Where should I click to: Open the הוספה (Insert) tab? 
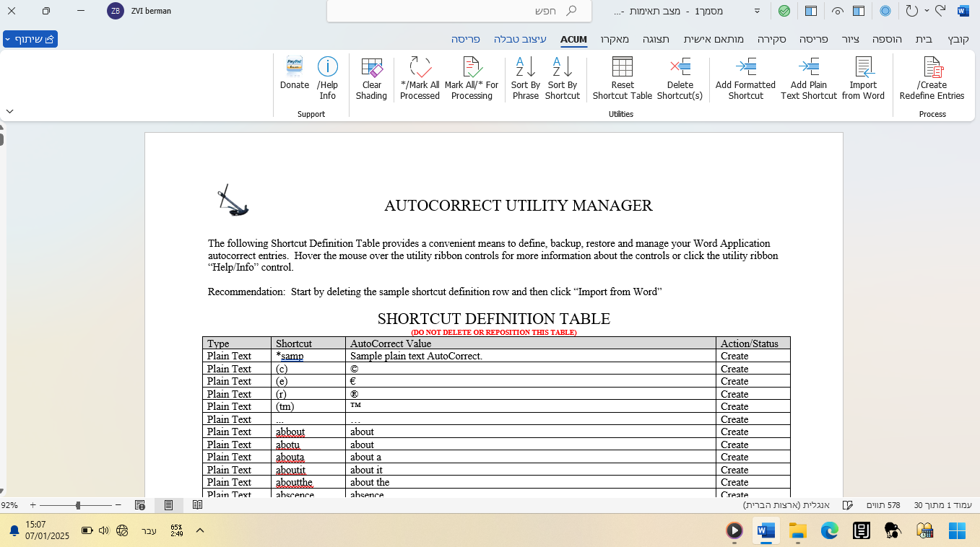(886, 39)
